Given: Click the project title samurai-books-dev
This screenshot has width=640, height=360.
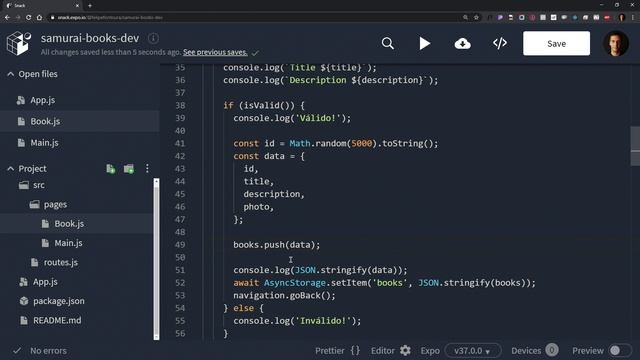Looking at the screenshot, I should click(x=90, y=38).
